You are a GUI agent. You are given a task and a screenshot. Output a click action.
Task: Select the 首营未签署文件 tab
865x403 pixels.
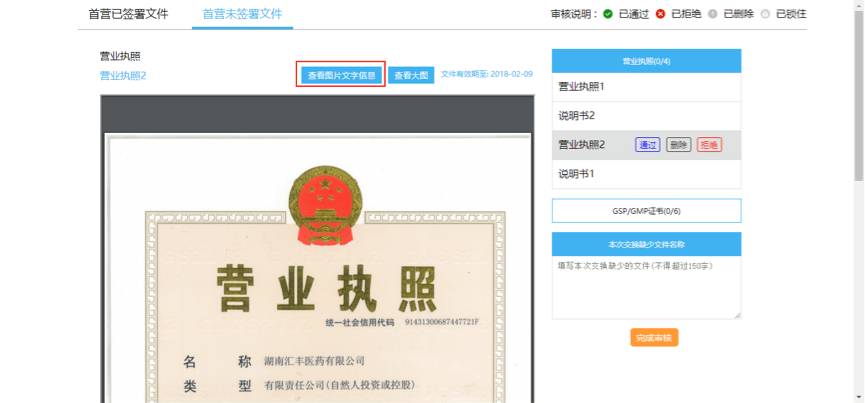coord(242,14)
